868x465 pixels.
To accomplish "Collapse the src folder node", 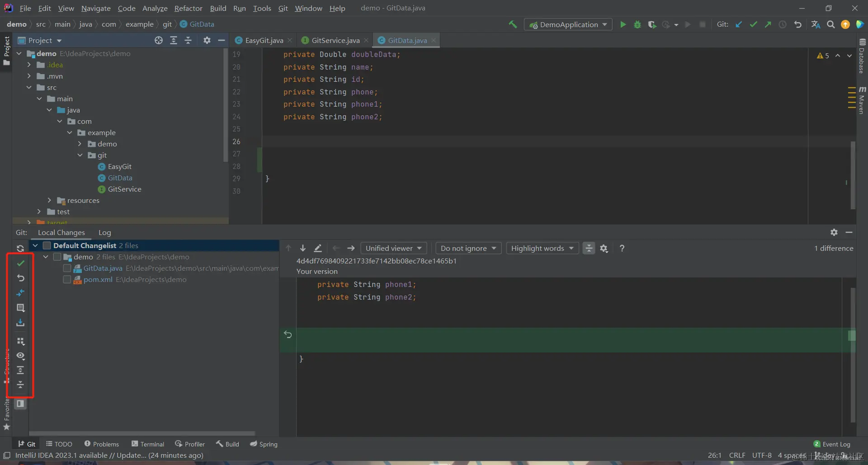I will 29,87.
